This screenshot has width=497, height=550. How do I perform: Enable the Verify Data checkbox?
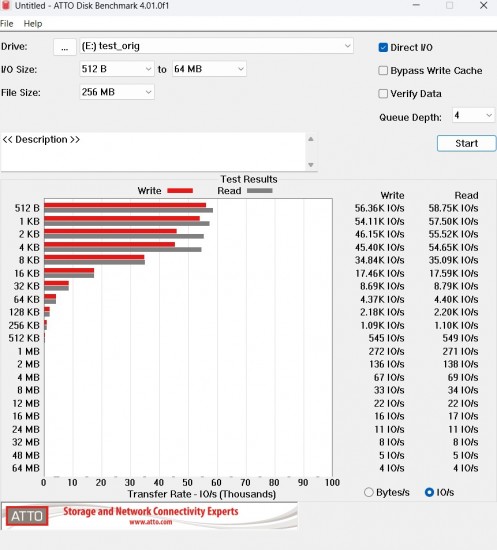[383, 94]
